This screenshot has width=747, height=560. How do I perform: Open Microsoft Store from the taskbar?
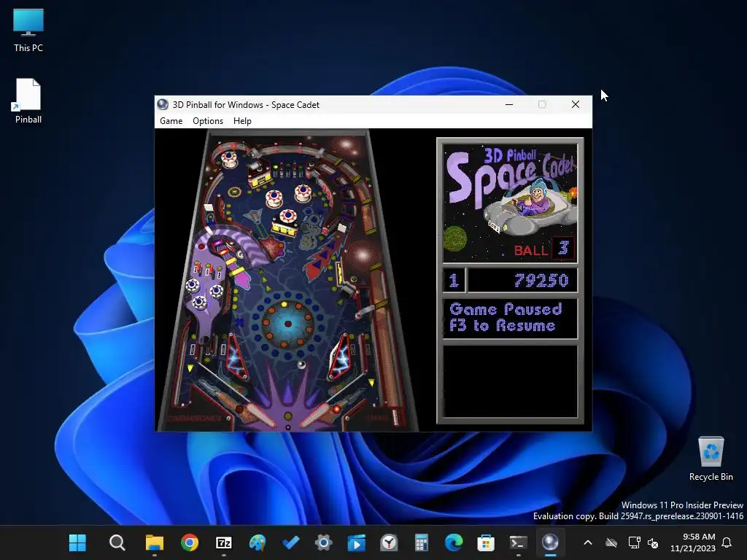click(486, 542)
